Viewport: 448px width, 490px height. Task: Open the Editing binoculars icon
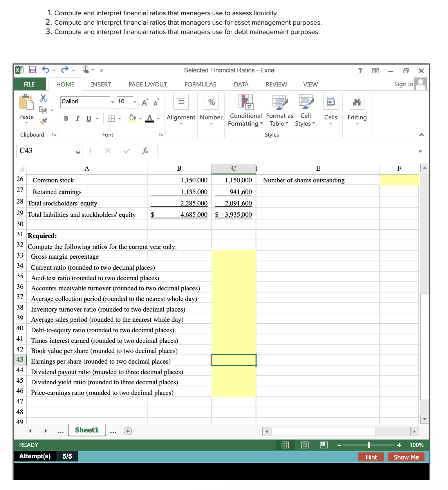[357, 102]
